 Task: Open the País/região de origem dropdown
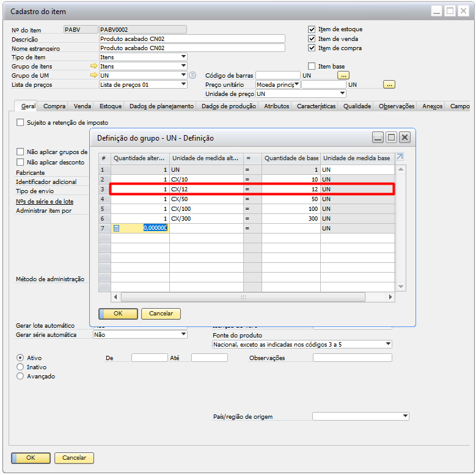point(405,416)
